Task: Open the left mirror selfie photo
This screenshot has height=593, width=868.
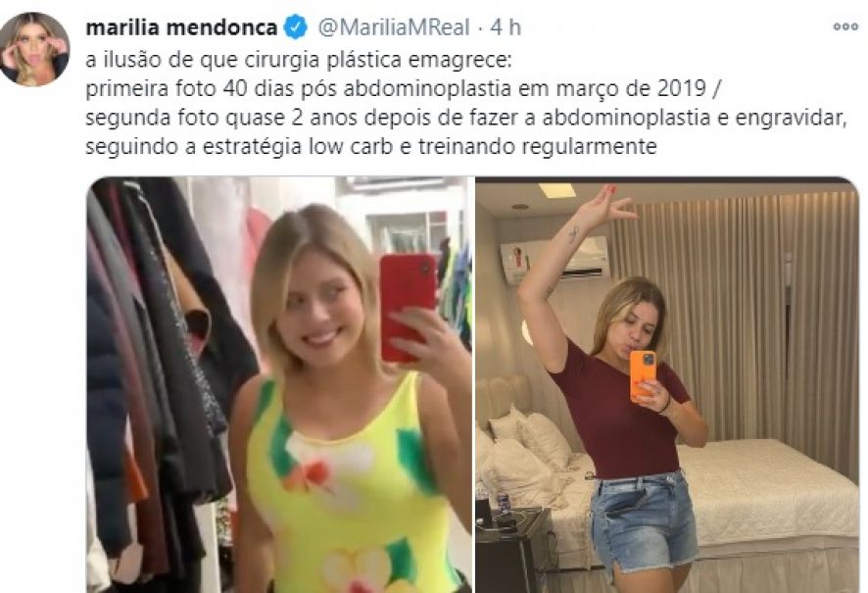Action: point(279,385)
